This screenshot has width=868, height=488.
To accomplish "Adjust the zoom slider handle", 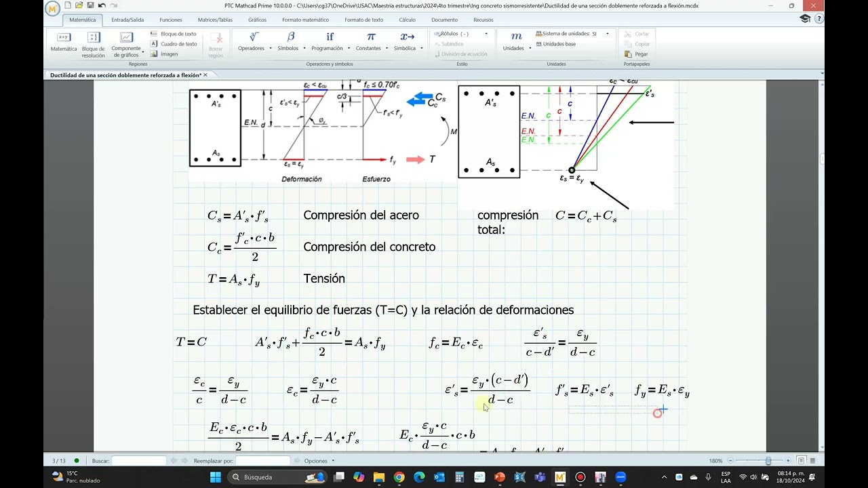I will (x=768, y=461).
